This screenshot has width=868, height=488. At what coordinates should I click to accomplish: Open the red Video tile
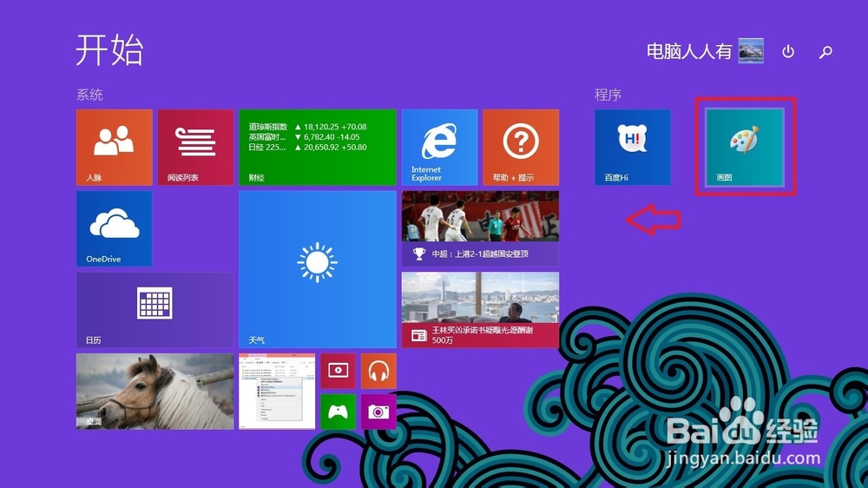pos(338,371)
